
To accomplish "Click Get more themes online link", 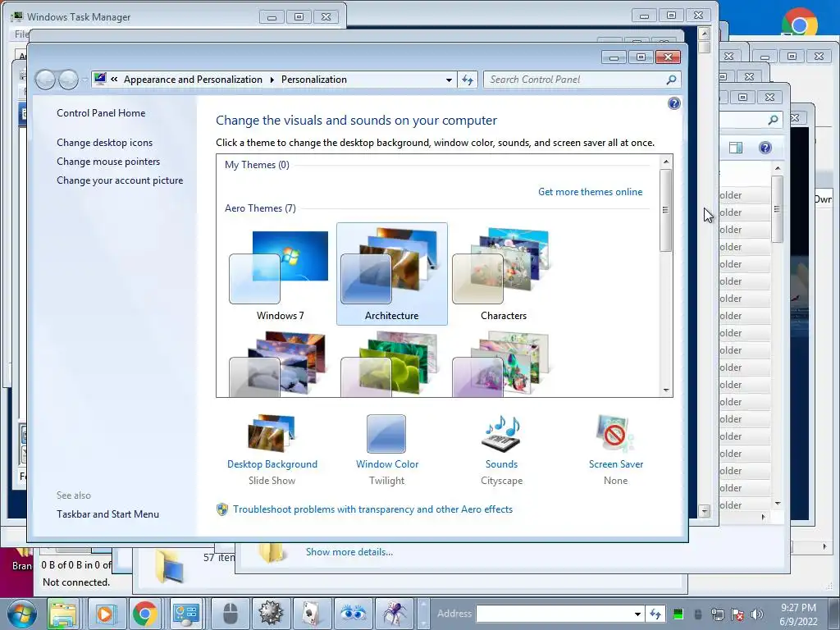I will 590,192.
